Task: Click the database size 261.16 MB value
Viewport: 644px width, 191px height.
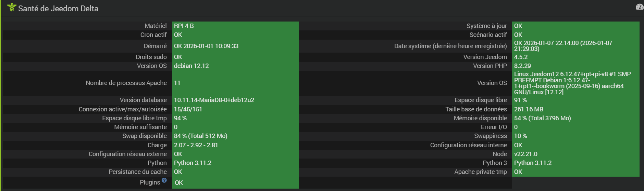Action: (529, 109)
